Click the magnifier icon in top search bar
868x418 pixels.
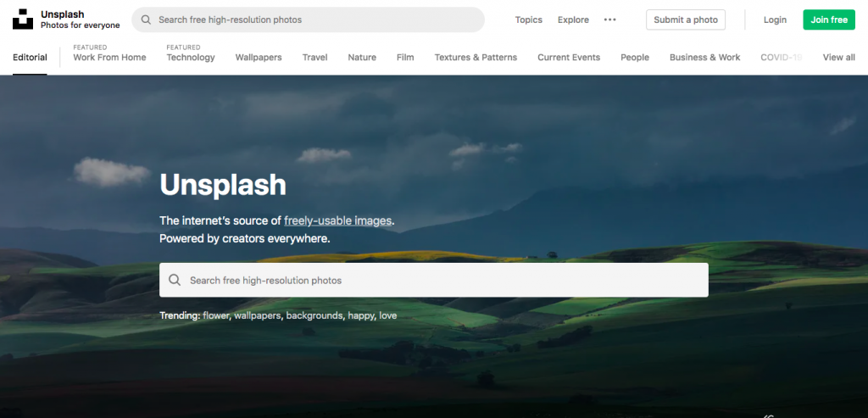(146, 20)
